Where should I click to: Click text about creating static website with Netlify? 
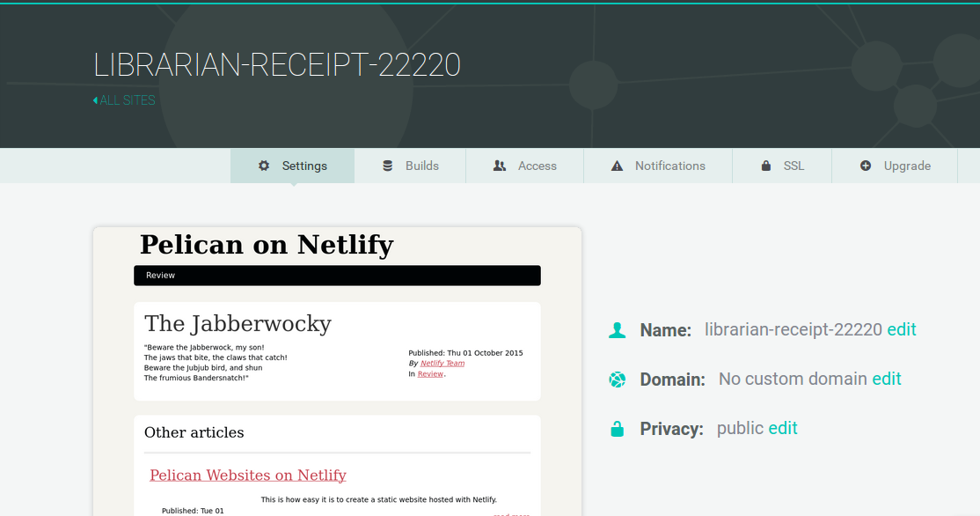[379, 500]
